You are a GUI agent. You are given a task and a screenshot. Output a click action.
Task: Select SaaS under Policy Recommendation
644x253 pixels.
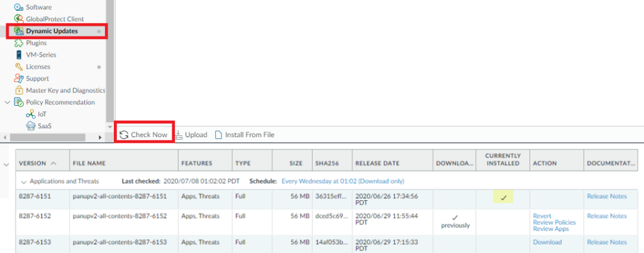(x=45, y=126)
